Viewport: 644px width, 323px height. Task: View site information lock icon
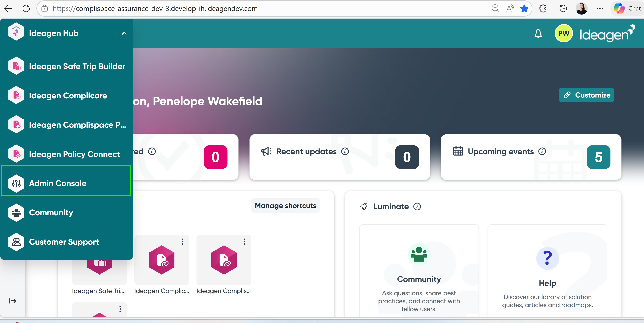(x=45, y=8)
